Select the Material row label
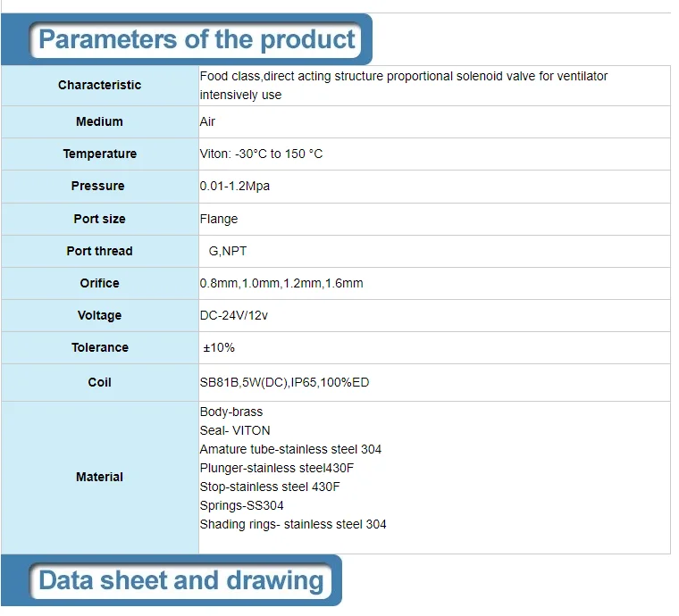Viewport: 679px width, 616px height. click(99, 477)
